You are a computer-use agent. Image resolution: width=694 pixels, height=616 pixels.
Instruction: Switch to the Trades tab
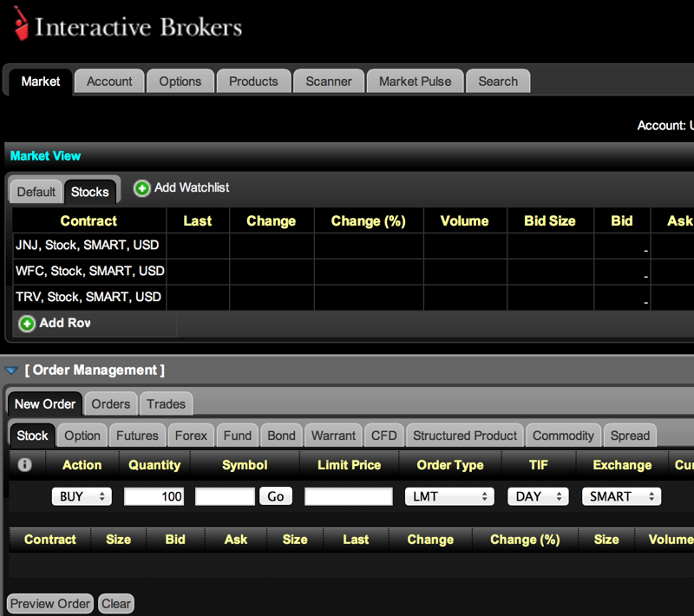[166, 403]
